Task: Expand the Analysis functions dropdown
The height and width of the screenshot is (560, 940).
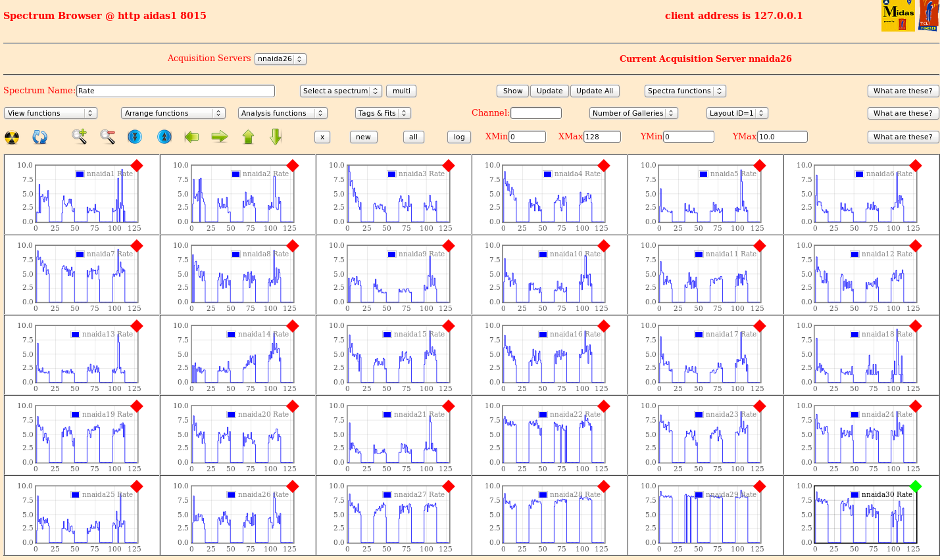Action: tap(283, 113)
